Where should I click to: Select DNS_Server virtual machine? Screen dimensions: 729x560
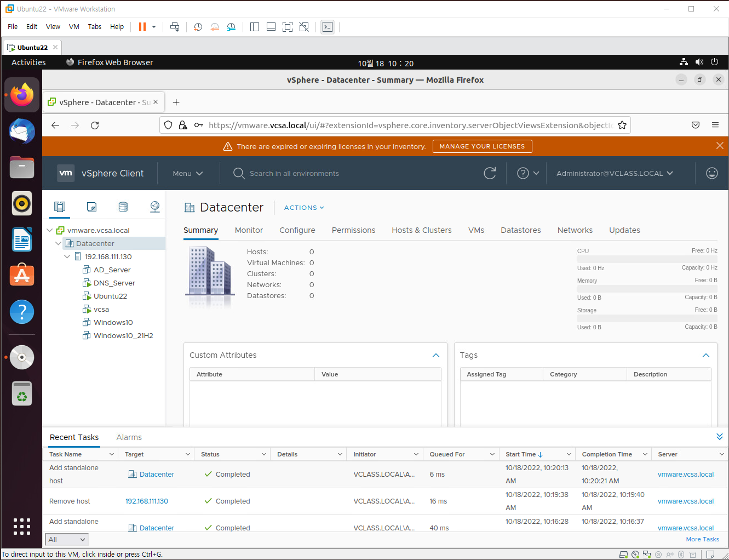(114, 283)
